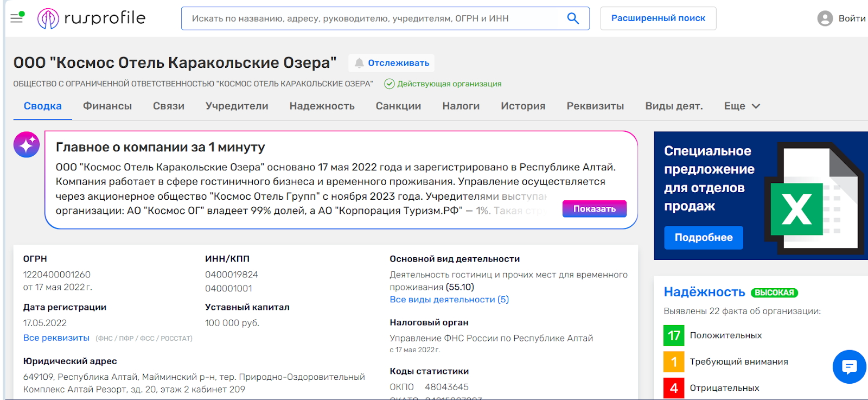Screen dimensions: 868x400
Task: Switch to the Финансы tab
Action: [x=107, y=106]
